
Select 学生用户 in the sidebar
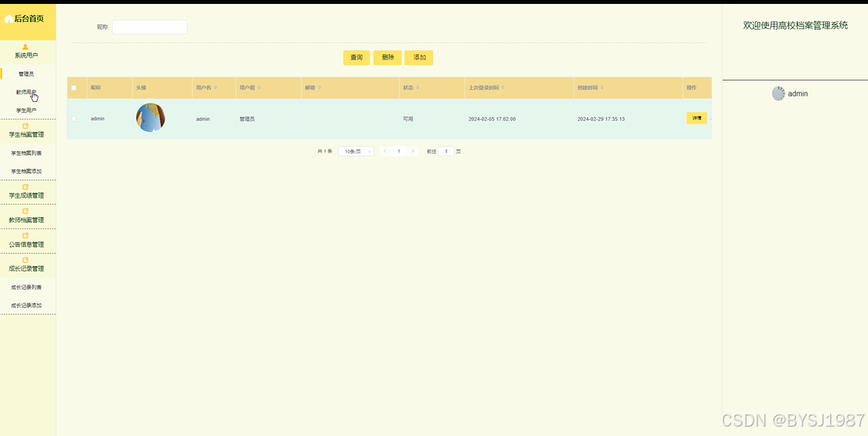click(x=26, y=111)
